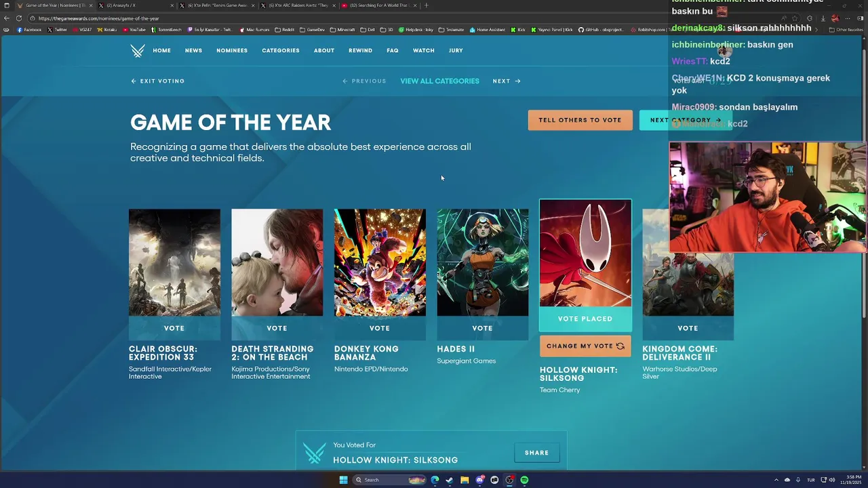The image size is (868, 488).
Task: Switch to ARC Raiders Alerts X tab
Action: click(x=298, y=5)
